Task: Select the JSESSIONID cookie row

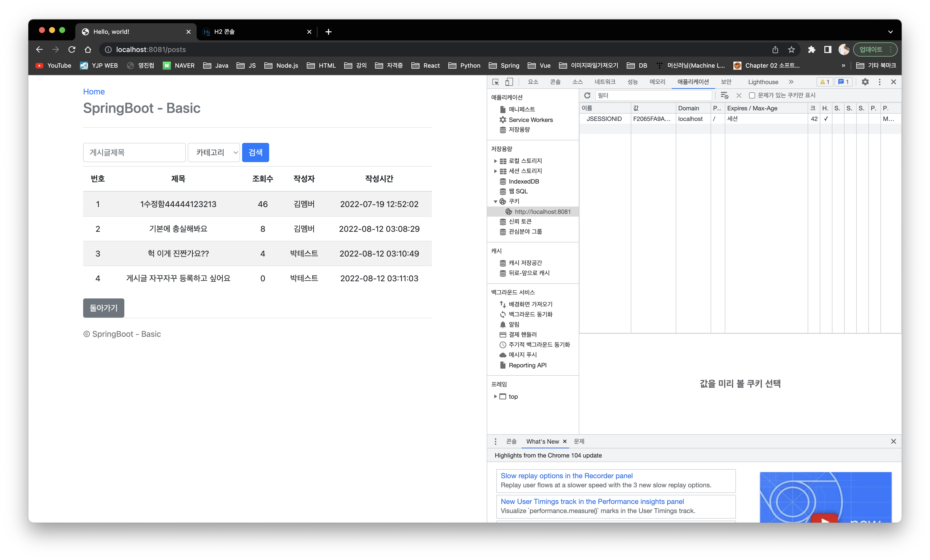Action: click(x=604, y=119)
